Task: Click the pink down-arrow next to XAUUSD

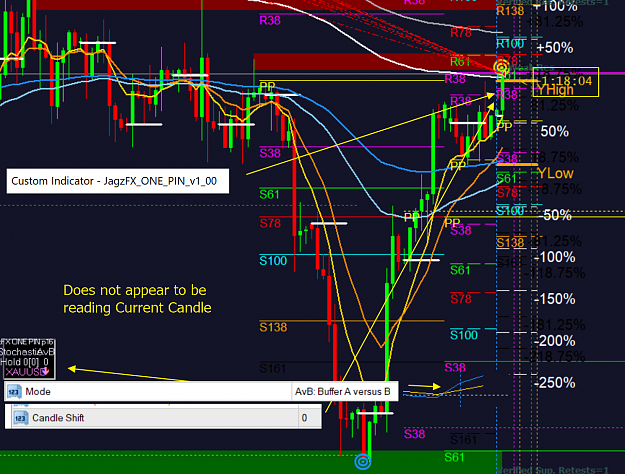Action: (45, 372)
